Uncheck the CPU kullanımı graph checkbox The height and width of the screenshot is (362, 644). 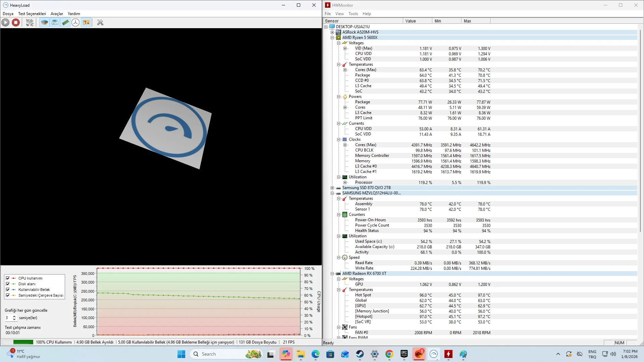pos(8,278)
